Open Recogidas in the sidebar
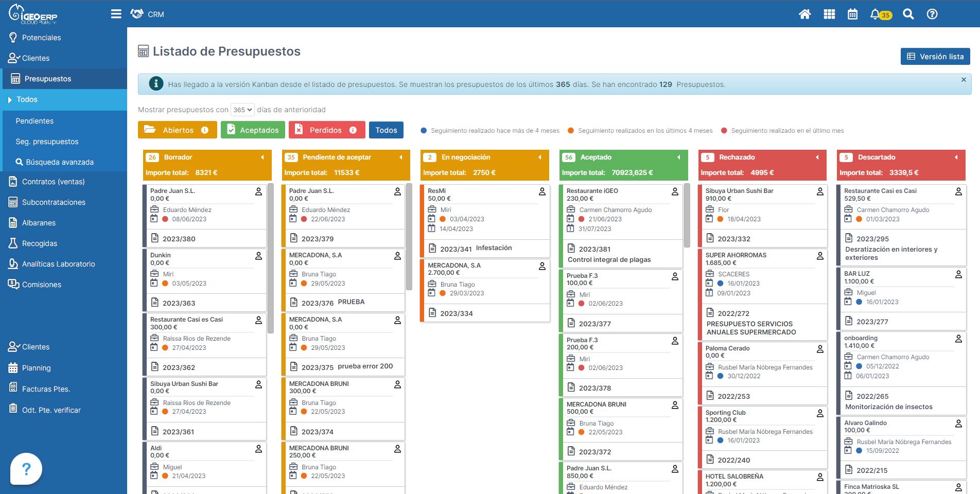980x494 pixels. [x=64, y=243]
